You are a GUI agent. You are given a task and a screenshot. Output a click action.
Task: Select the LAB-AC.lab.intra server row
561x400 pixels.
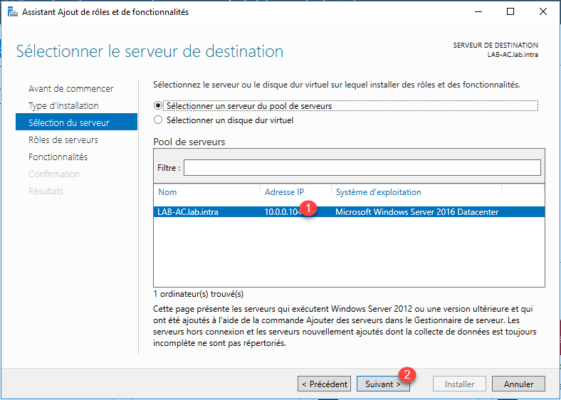349,212
